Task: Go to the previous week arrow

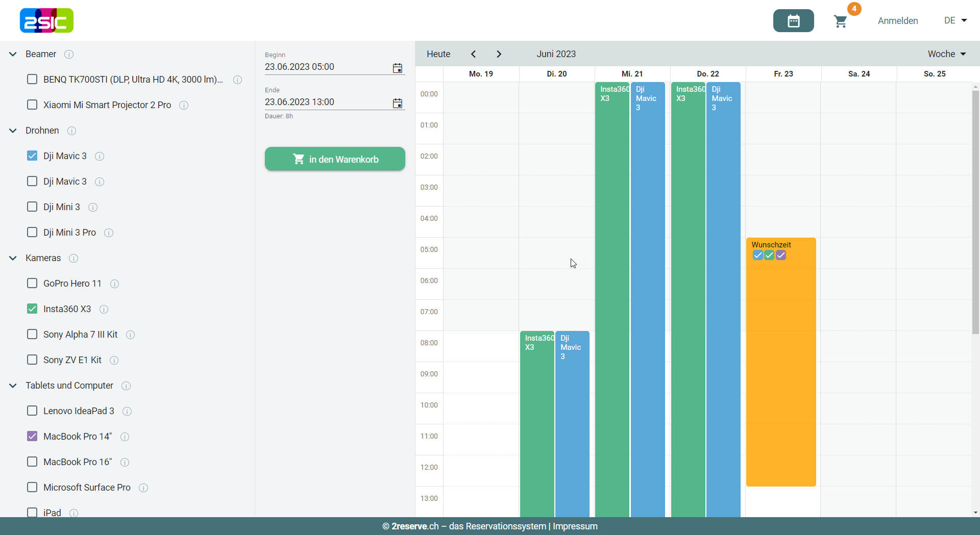Action: click(473, 54)
